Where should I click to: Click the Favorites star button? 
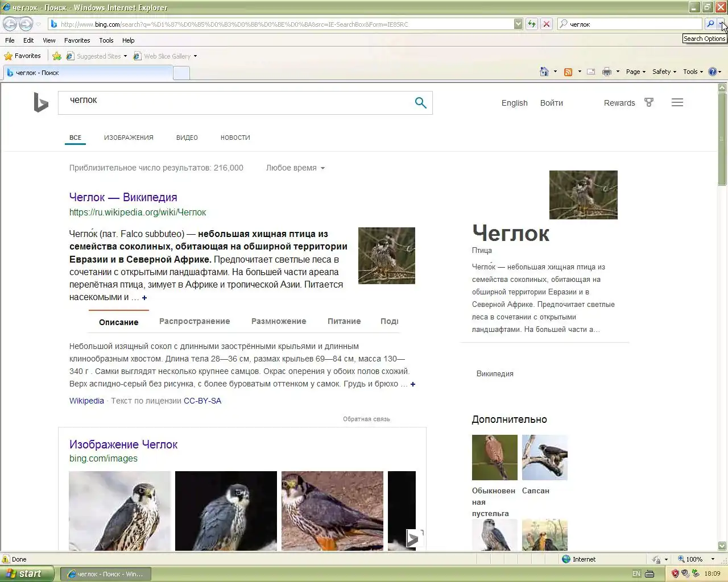pyautogui.click(x=23, y=56)
